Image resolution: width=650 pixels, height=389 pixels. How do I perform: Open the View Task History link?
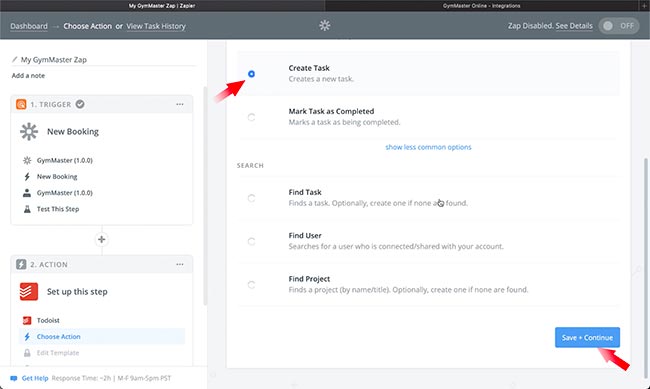tap(156, 26)
